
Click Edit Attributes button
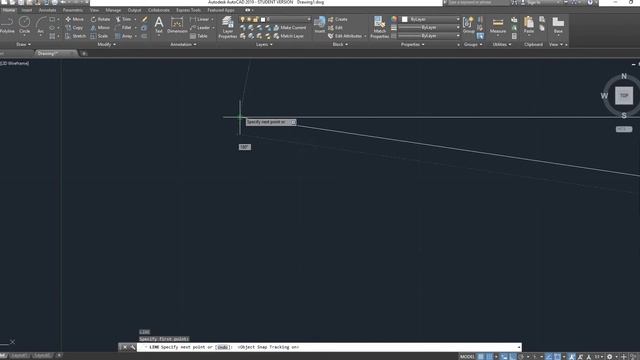pos(345,36)
